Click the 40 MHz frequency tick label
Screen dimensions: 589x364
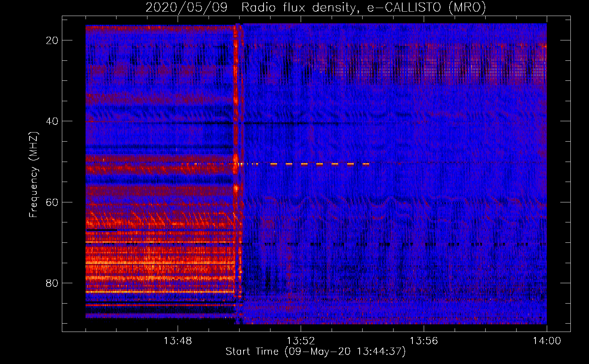click(x=52, y=121)
